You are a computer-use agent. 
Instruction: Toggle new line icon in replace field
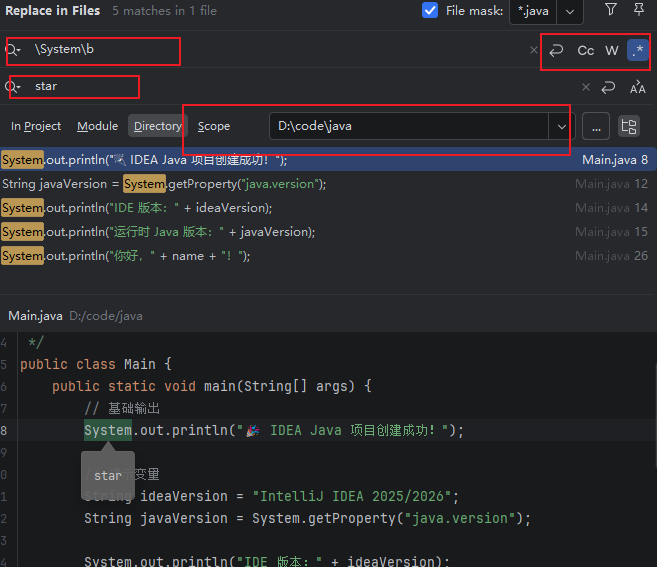[x=608, y=87]
